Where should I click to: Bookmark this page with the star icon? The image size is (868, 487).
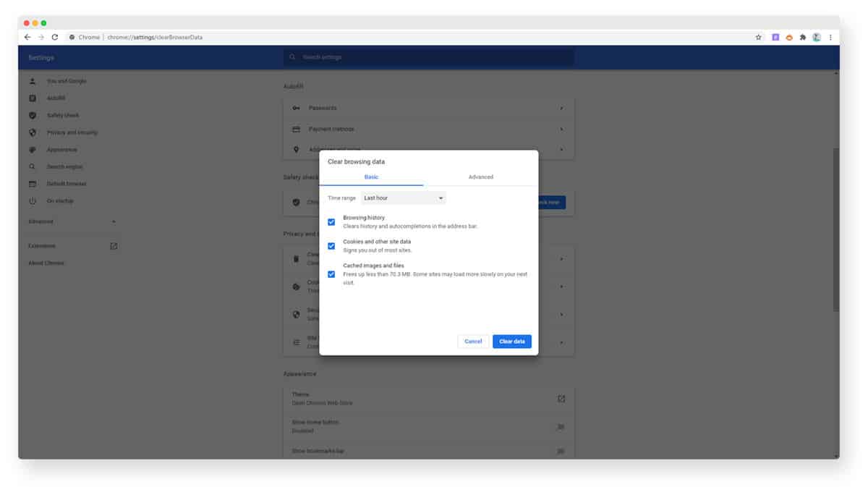(758, 37)
